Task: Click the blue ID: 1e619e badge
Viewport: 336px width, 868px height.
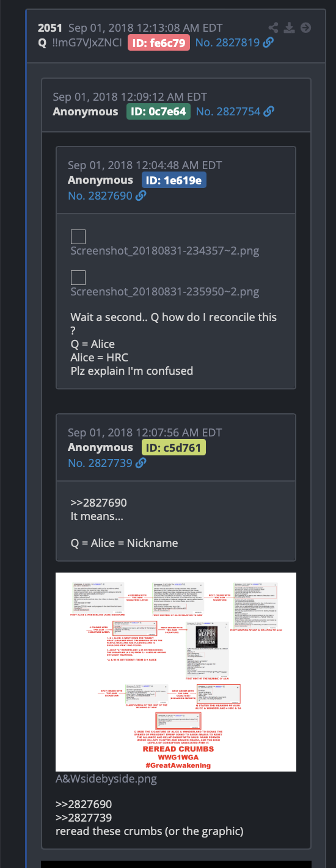Action: 174,180
